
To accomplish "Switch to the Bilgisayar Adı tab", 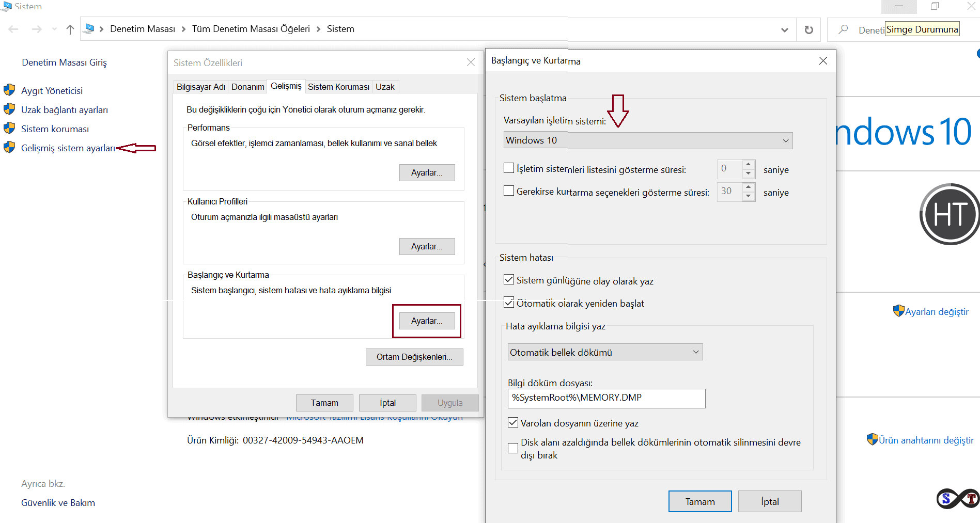I will click(x=201, y=87).
